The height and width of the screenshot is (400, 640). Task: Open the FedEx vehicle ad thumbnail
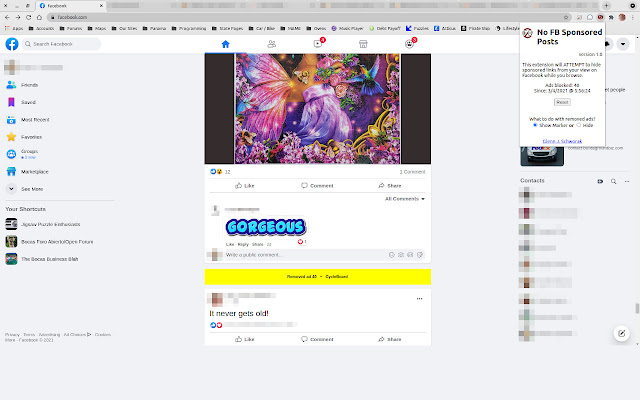(542, 156)
